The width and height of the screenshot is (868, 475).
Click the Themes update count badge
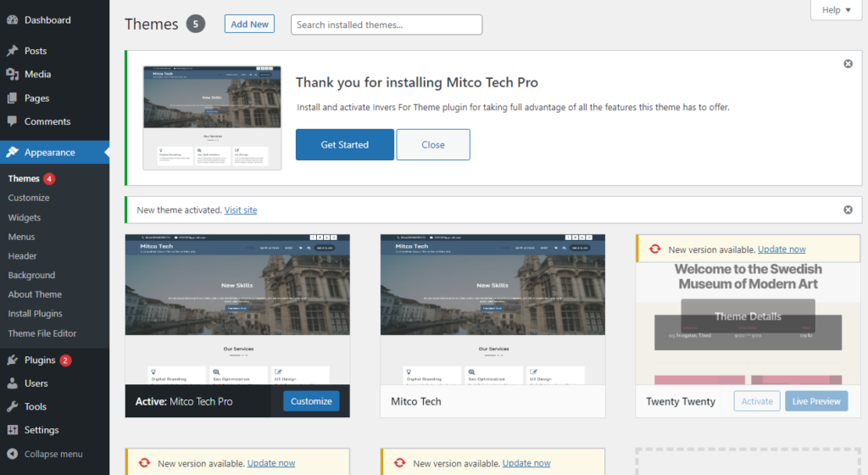[x=49, y=178]
